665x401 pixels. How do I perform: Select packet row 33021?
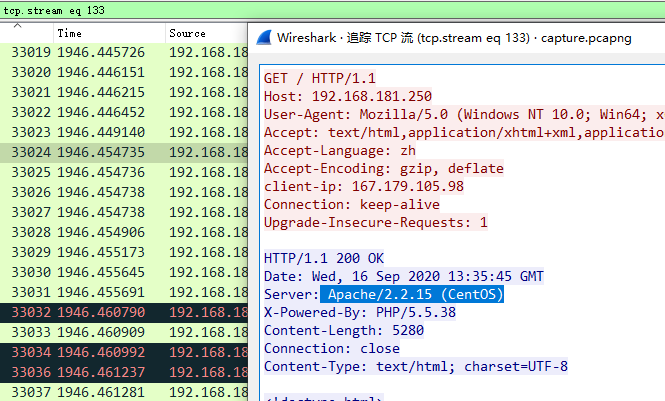pos(124,92)
